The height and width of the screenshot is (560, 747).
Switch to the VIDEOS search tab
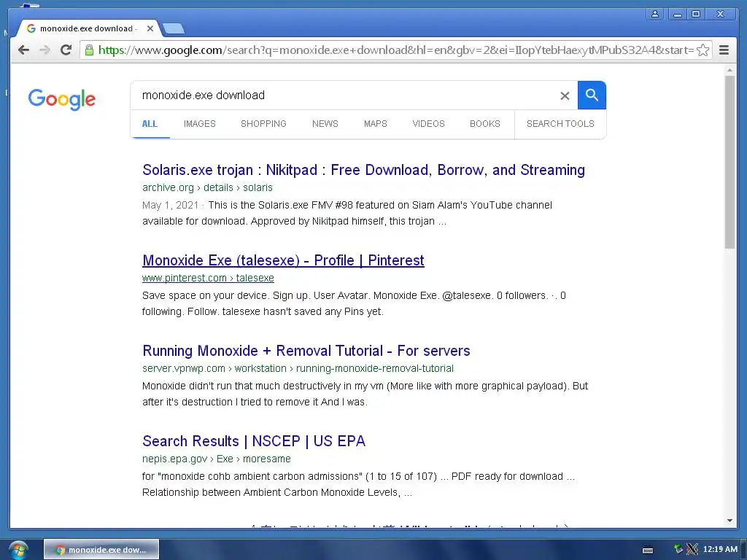428,124
